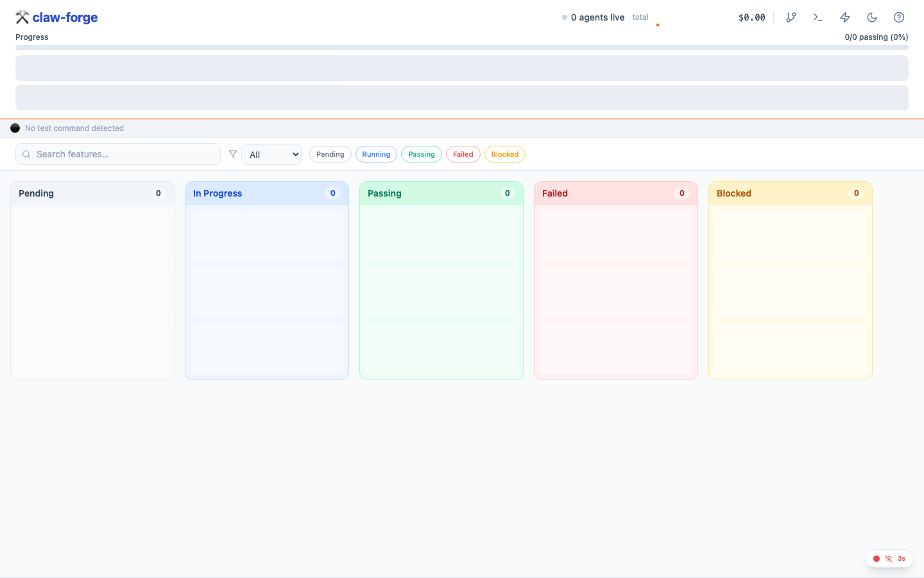The image size is (924, 578).
Task: Click inside the Search features field
Action: (118, 154)
